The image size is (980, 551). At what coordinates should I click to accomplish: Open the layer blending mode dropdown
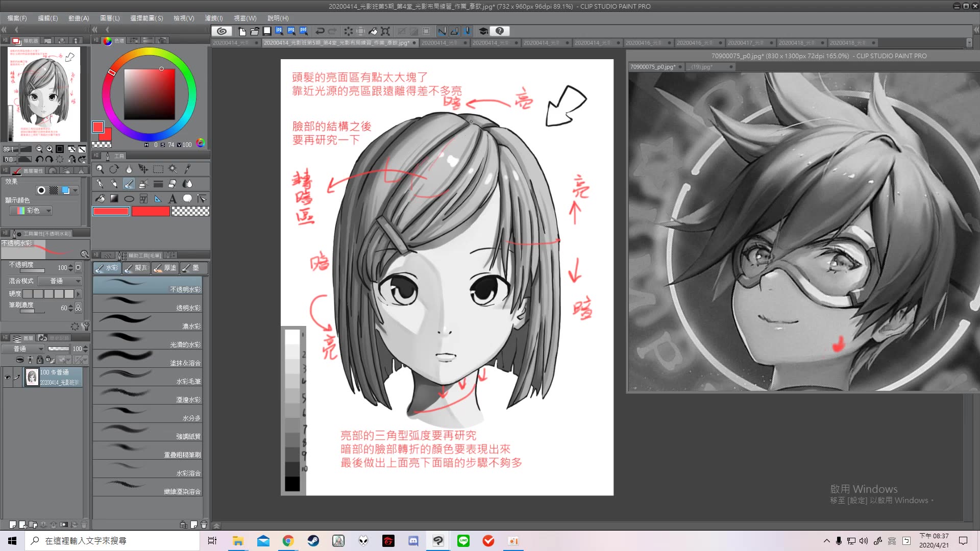[23, 349]
